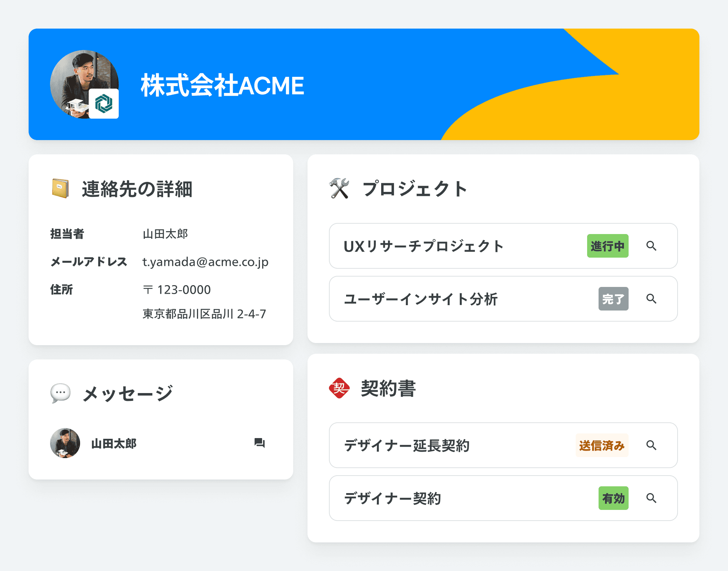728x571 pixels.
Task: Click the tools icon beside プロジェクト
Action: tap(339, 188)
